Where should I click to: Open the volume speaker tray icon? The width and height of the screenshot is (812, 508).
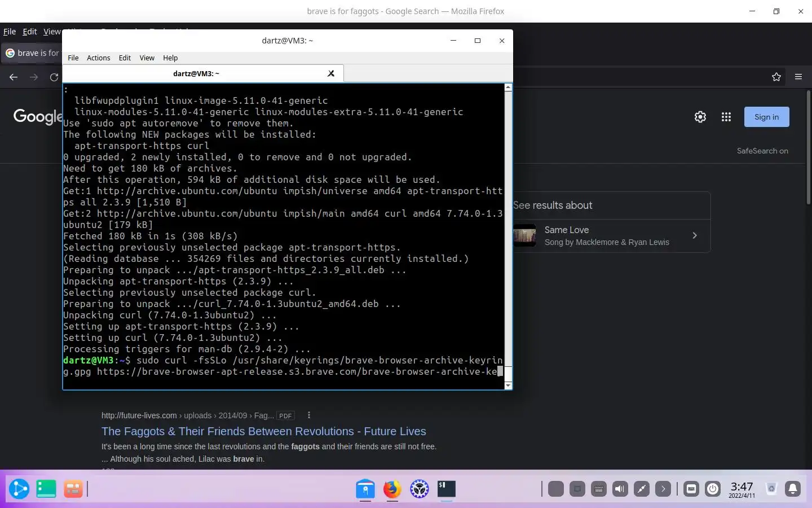620,489
